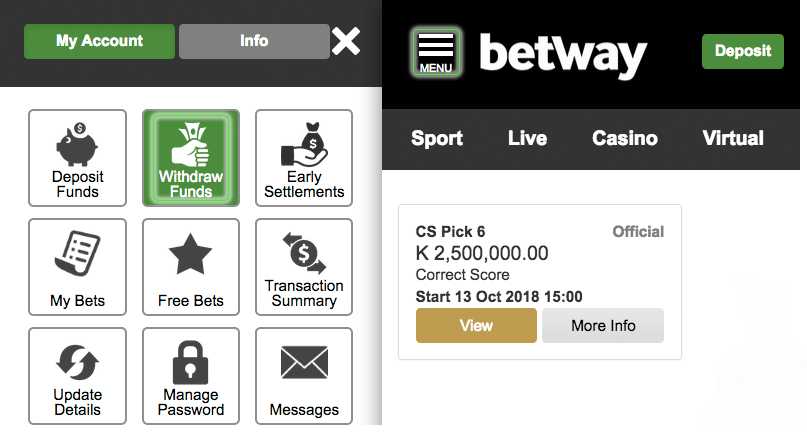Open Free Bets star tile
This screenshot has width=807, height=432.
[191, 267]
